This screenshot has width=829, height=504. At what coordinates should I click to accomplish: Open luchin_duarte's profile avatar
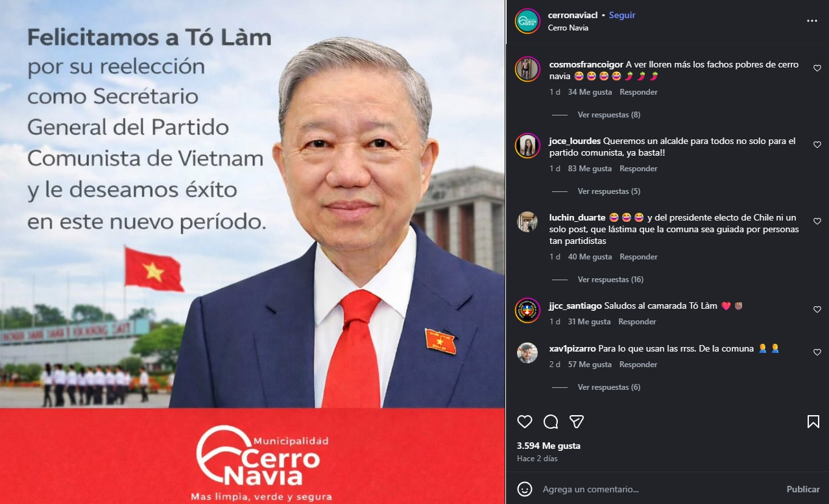[527, 221]
